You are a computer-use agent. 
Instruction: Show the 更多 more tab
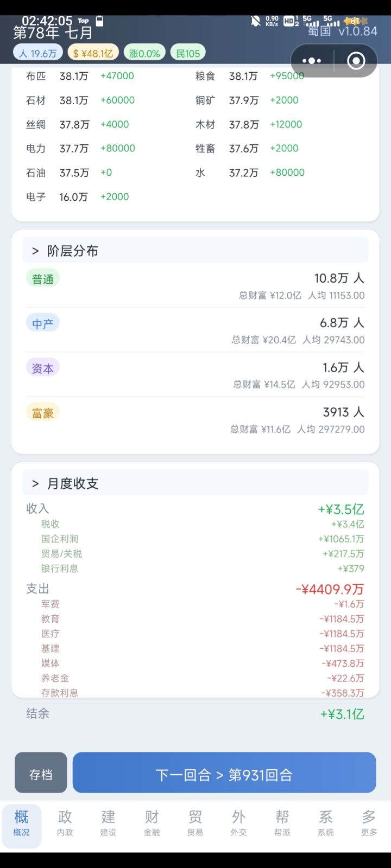(x=369, y=822)
